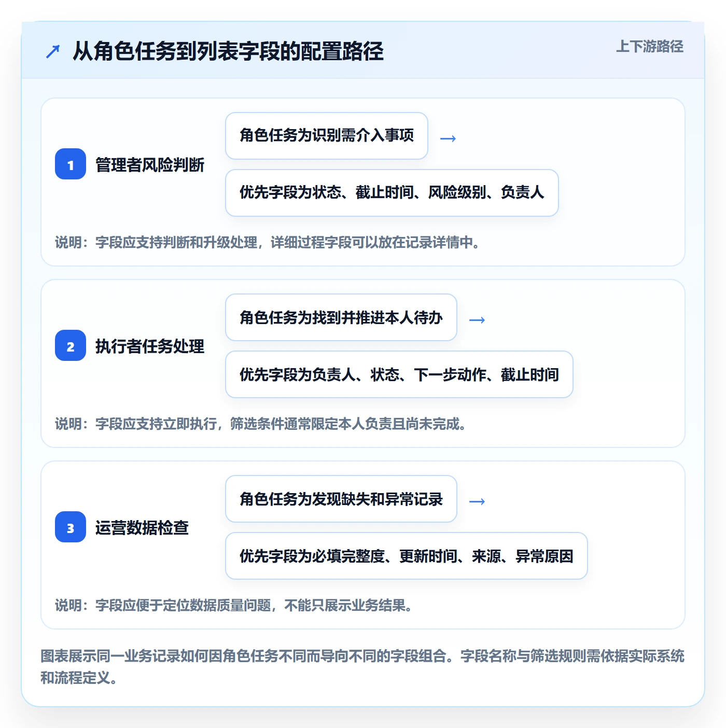Click the note 字段应支持判断和升级处理
726x728 pixels.
tap(267, 242)
